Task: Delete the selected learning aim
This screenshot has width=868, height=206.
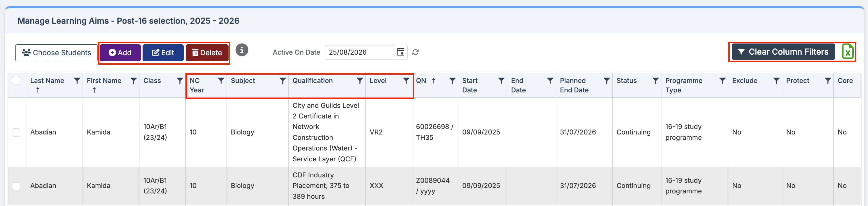Action: 207,53
